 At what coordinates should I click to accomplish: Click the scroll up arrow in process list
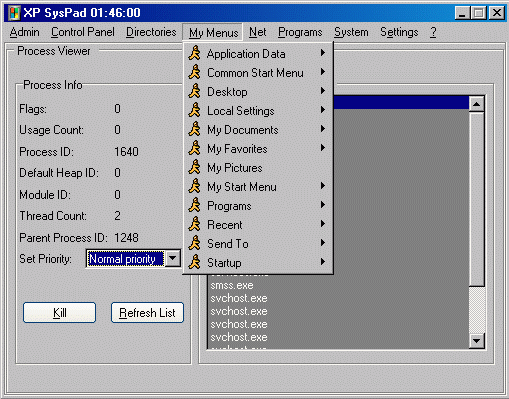point(477,104)
